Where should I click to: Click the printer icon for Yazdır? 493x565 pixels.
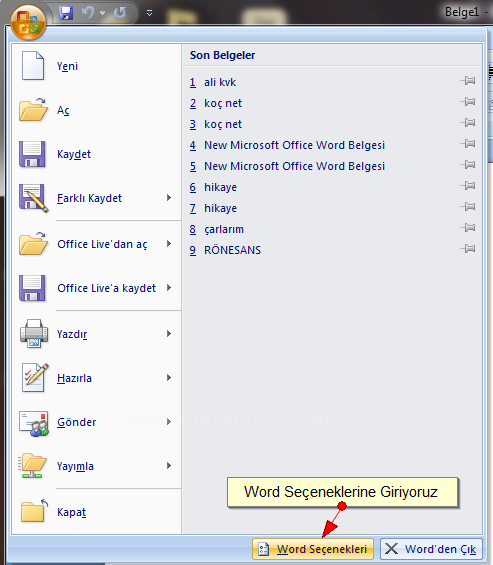click(x=34, y=333)
